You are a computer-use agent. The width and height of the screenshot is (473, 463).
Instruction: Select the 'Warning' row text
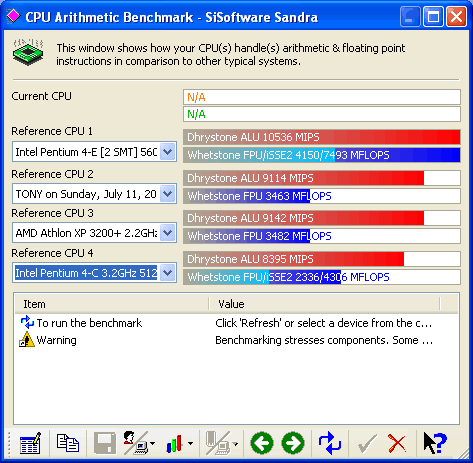[x=57, y=340]
